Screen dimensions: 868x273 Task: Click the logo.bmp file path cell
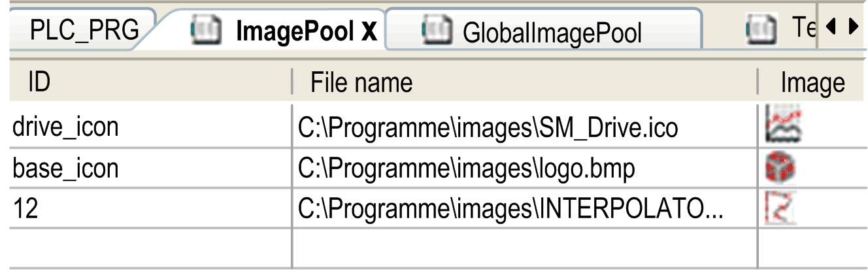point(467,169)
